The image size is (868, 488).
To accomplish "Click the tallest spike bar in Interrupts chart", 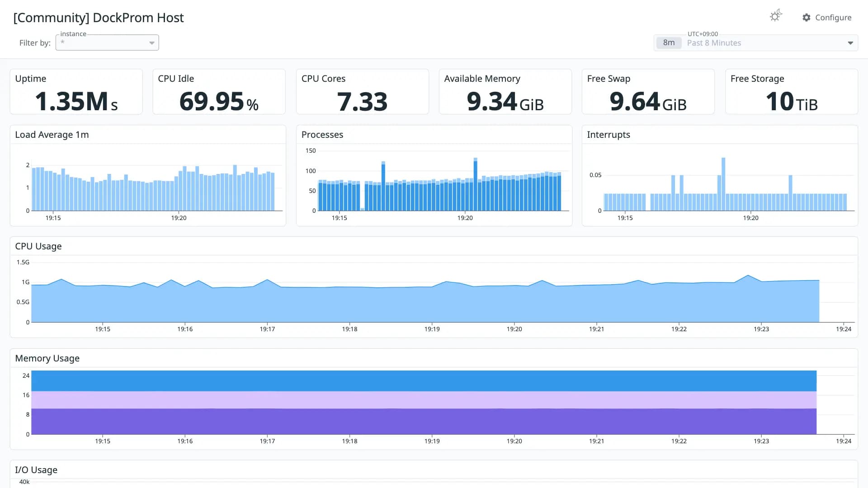I will pos(723,184).
